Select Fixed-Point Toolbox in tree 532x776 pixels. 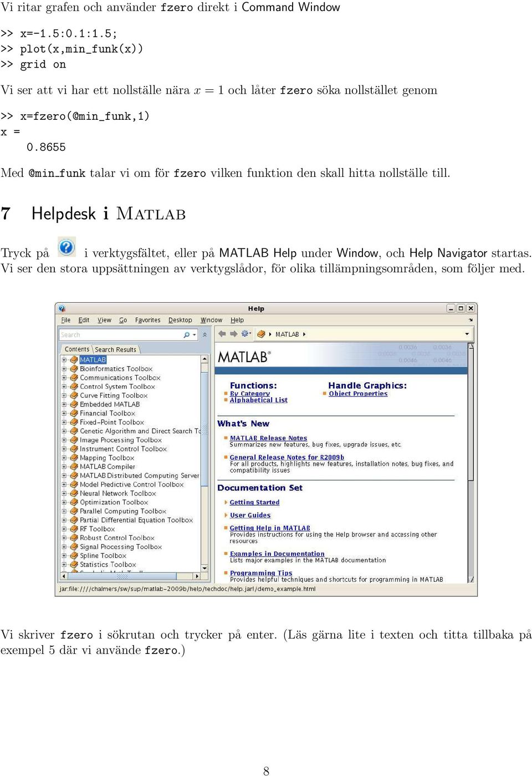pos(112,422)
